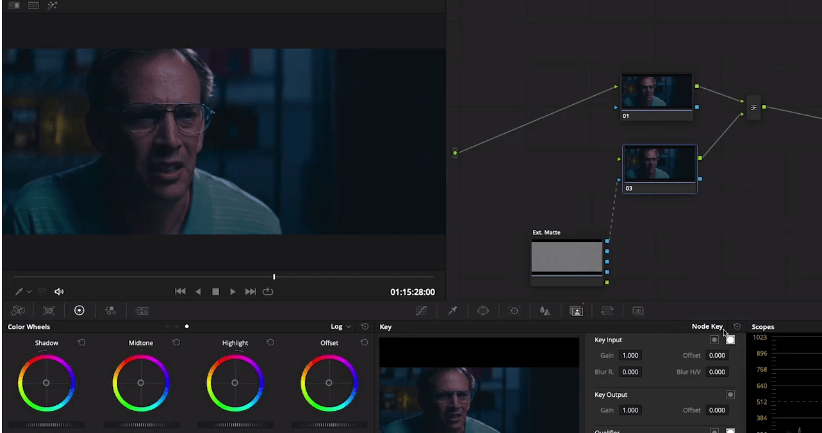The image size is (822, 433).
Task: Reset the Shadow wheel
Action: click(x=82, y=342)
